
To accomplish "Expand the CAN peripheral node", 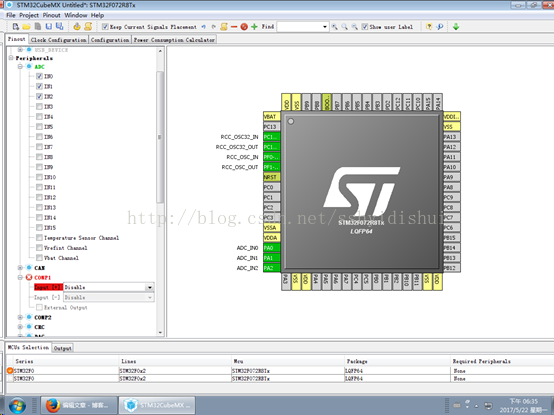I will pyautogui.click(x=20, y=268).
